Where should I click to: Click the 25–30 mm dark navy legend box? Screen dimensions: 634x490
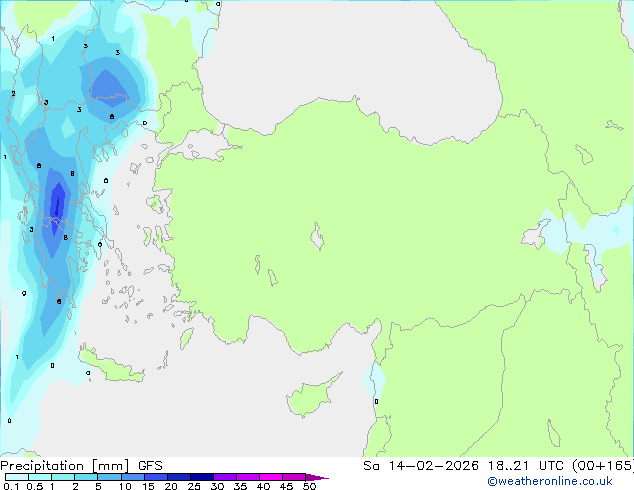[x=201, y=477]
